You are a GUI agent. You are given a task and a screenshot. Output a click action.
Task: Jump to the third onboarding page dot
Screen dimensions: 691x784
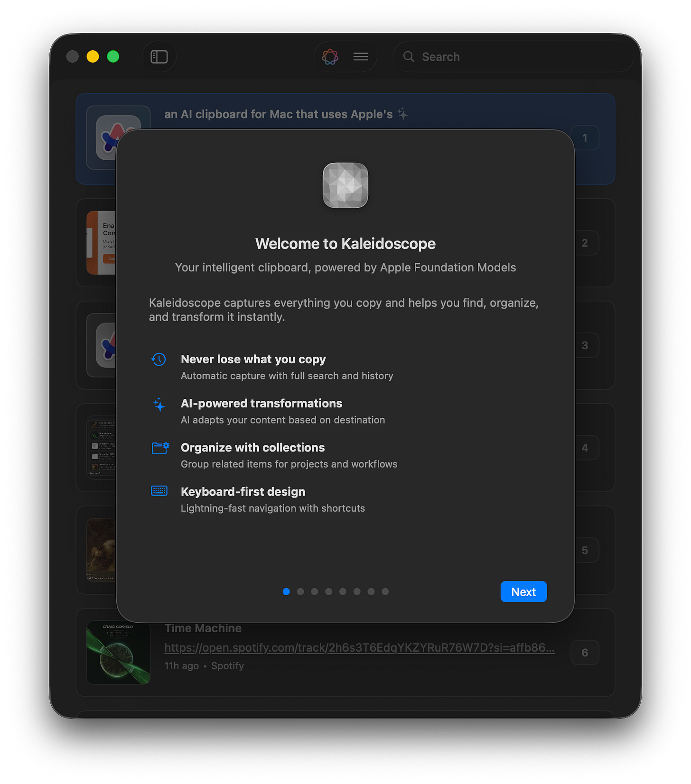[315, 591]
